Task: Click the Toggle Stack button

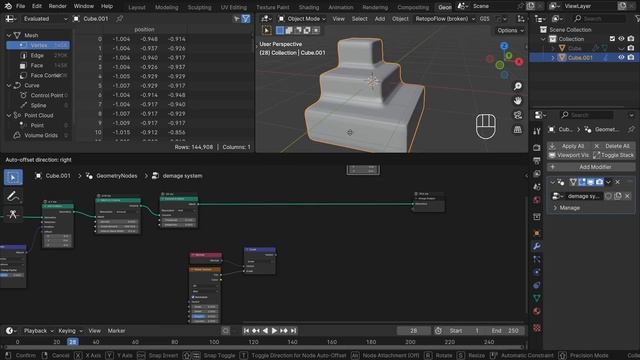Action: pos(613,156)
